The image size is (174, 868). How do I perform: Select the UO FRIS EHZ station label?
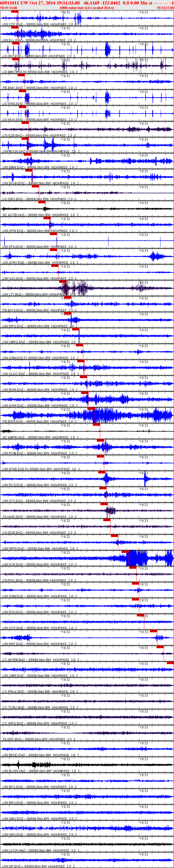point(40,104)
